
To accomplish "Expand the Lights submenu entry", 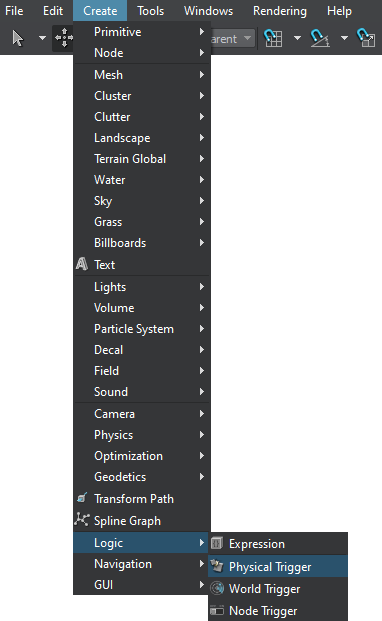I will pos(142,287).
